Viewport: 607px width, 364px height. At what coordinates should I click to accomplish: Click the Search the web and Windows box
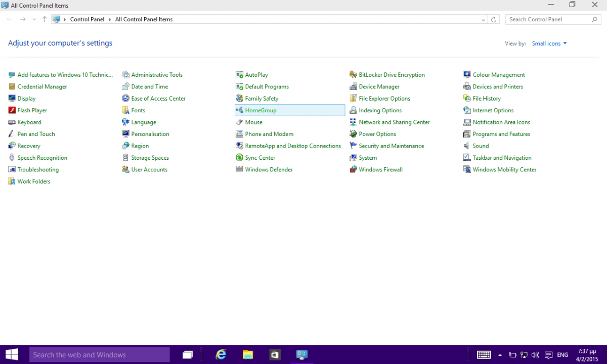pos(100,355)
